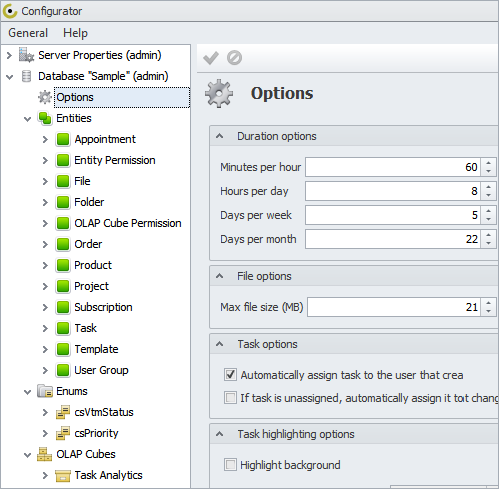Click the User Group entity green icon

(63, 370)
